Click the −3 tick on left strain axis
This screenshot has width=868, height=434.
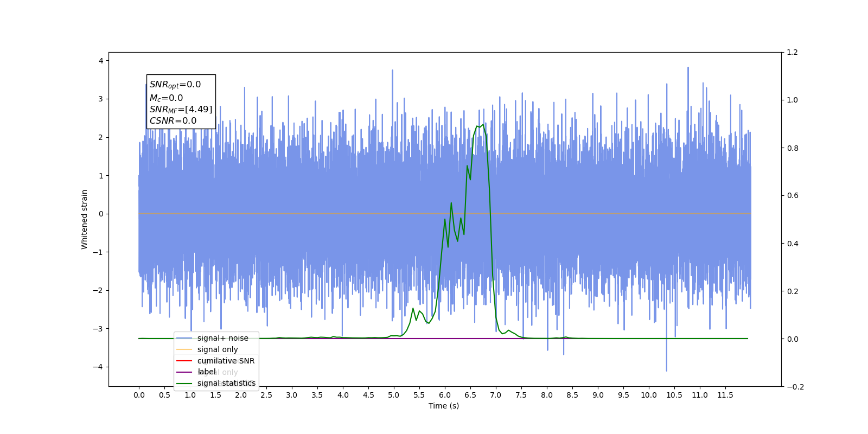click(98, 329)
